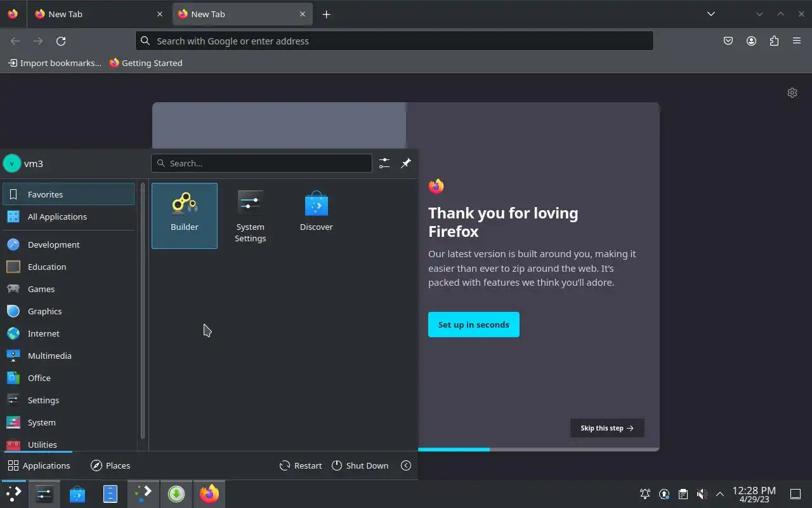Click Set up in seconds button
The height and width of the screenshot is (508, 812).
[474, 324]
